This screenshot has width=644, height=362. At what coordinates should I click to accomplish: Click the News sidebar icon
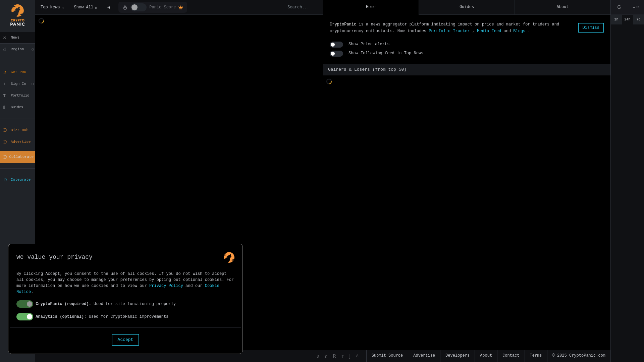coord(5,38)
